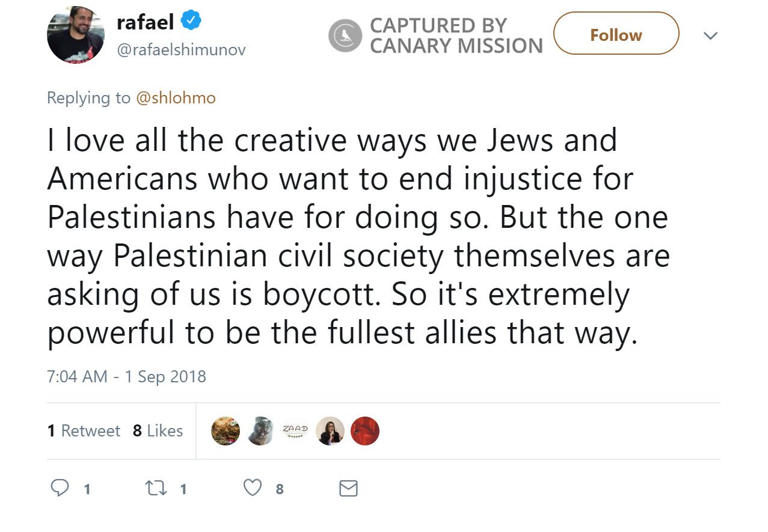Click the reply speech bubble icon
This screenshot has height=532, width=768.
(60, 488)
